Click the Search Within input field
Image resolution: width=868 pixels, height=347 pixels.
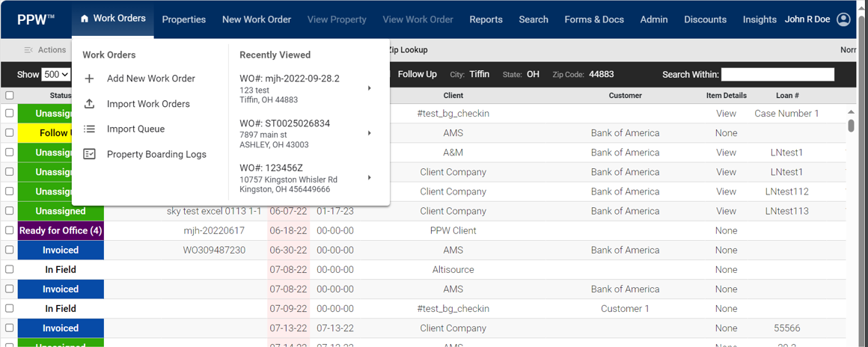777,74
